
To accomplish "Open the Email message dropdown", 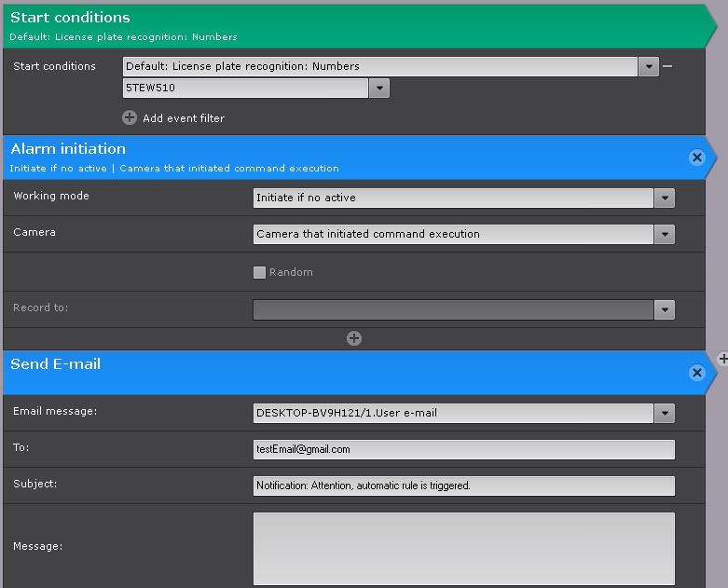I will 664,413.
